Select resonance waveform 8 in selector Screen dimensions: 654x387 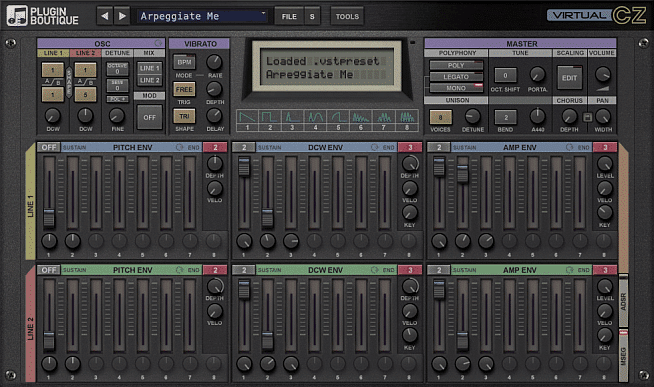click(407, 121)
